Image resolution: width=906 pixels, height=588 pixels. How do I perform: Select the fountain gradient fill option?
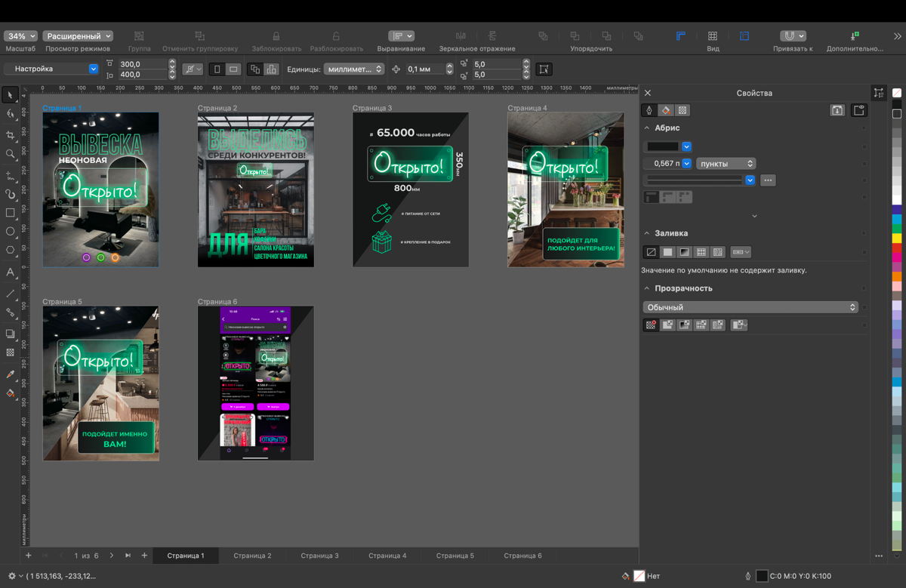click(684, 252)
